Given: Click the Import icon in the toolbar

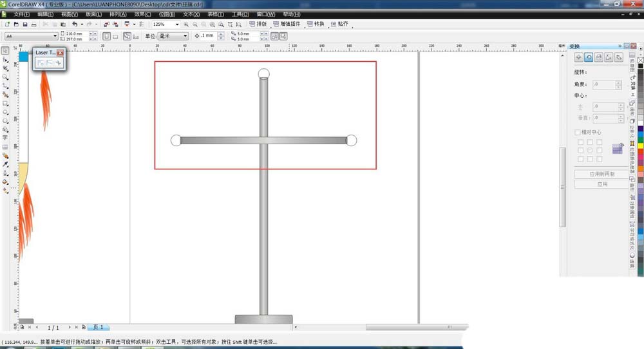Looking at the screenshot, I should 106,24.
